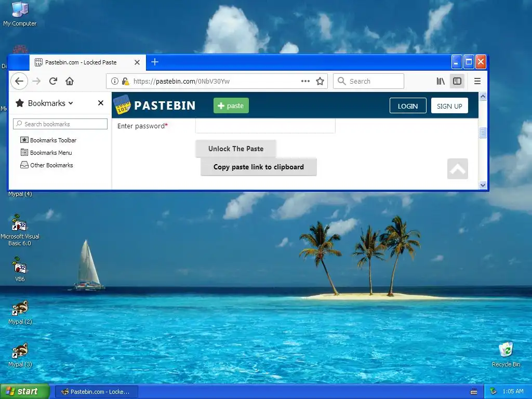Open the Windows start menu

[25, 391]
